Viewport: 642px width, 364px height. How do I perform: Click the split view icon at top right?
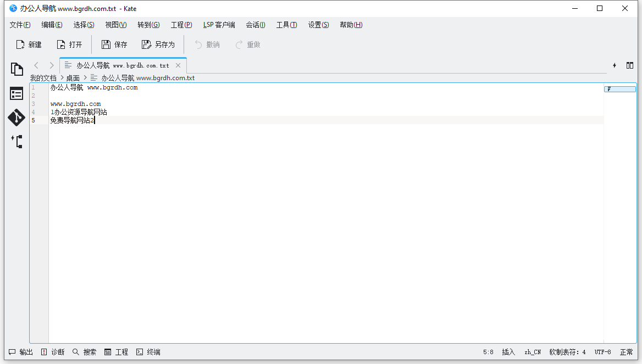[630, 65]
